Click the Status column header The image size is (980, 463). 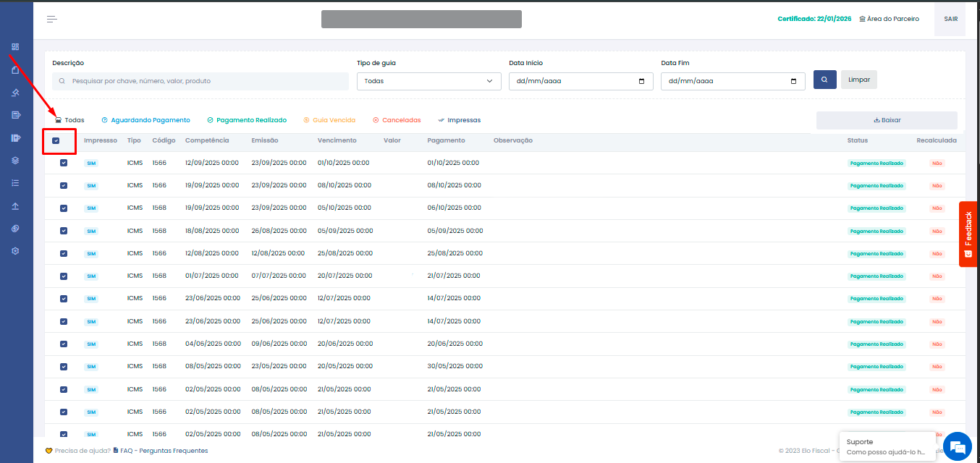tap(858, 140)
